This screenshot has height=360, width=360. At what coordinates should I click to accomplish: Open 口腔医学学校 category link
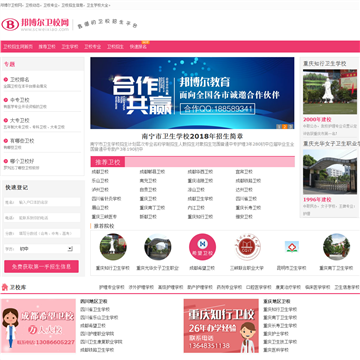pyautogui.click(x=259, y=287)
